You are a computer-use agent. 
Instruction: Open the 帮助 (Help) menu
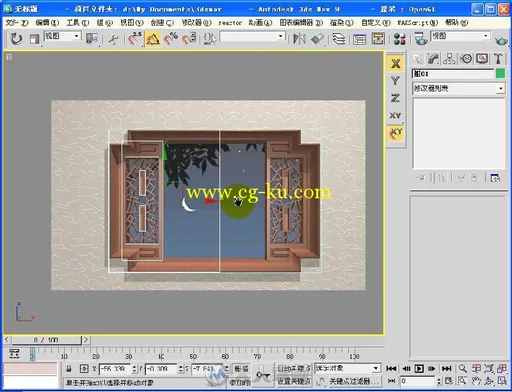tap(456, 23)
